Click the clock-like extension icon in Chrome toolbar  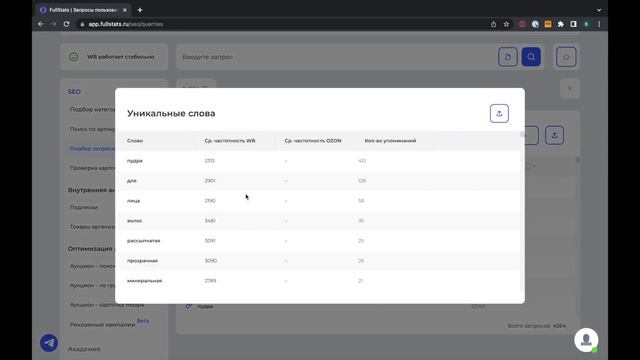[x=535, y=24]
